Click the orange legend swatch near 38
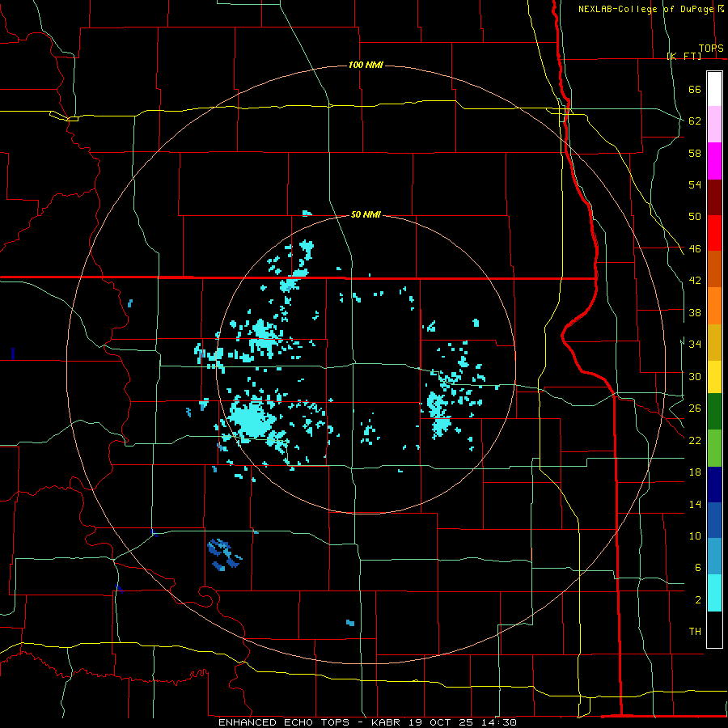 pyautogui.click(x=714, y=306)
